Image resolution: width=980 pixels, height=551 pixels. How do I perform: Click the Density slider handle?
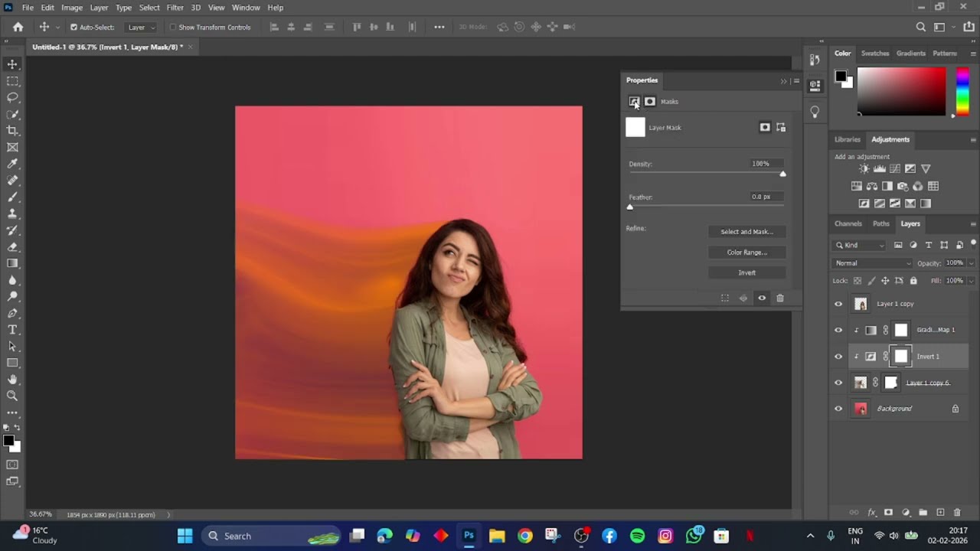(x=782, y=174)
